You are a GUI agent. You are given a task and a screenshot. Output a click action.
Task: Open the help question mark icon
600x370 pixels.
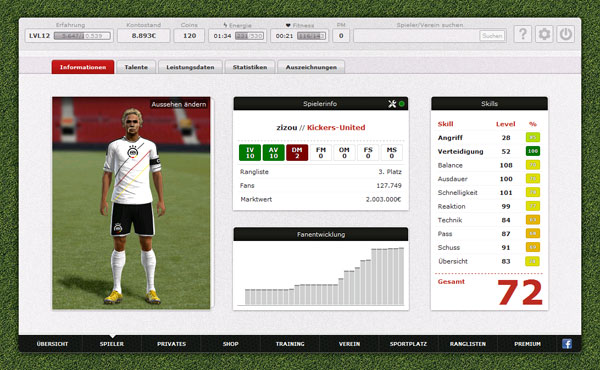pyautogui.click(x=523, y=34)
